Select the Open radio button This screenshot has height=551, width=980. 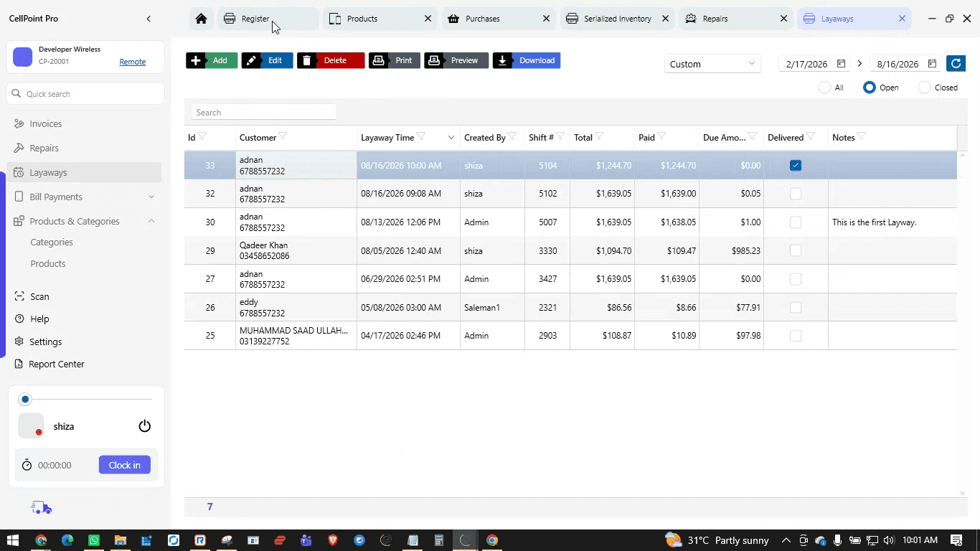click(870, 88)
